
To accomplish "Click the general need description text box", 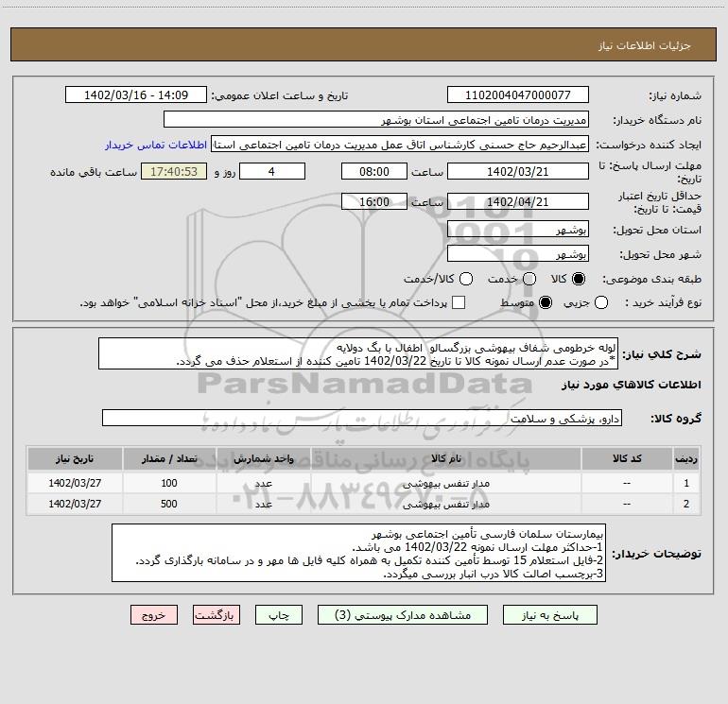I will tap(358, 353).
